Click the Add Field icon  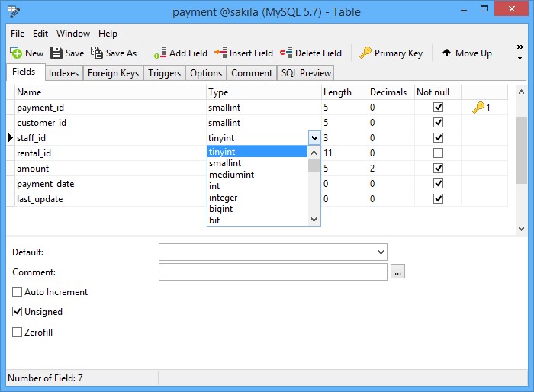(x=160, y=53)
